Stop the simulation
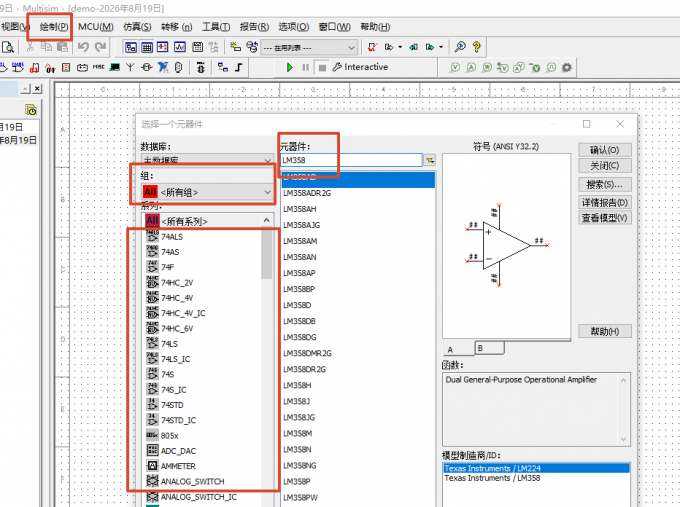This screenshot has width=680, height=507. tap(322, 67)
